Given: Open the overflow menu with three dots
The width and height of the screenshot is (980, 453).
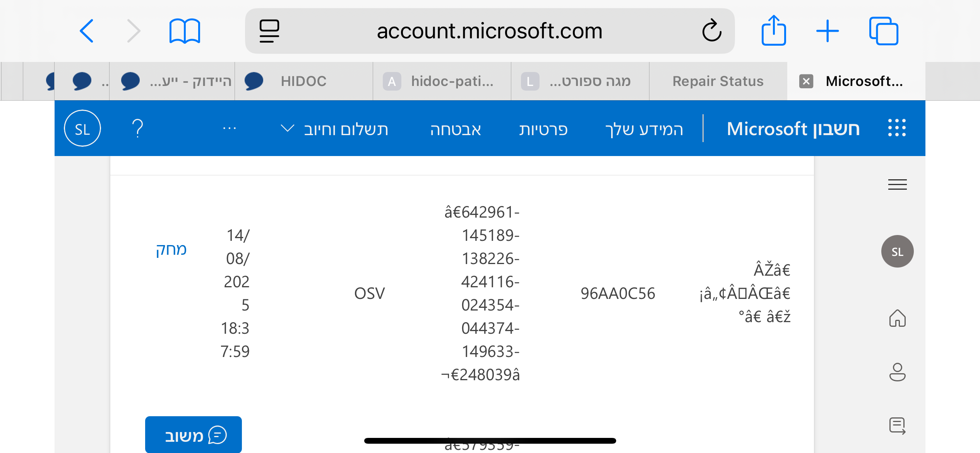Looking at the screenshot, I should coord(229,129).
